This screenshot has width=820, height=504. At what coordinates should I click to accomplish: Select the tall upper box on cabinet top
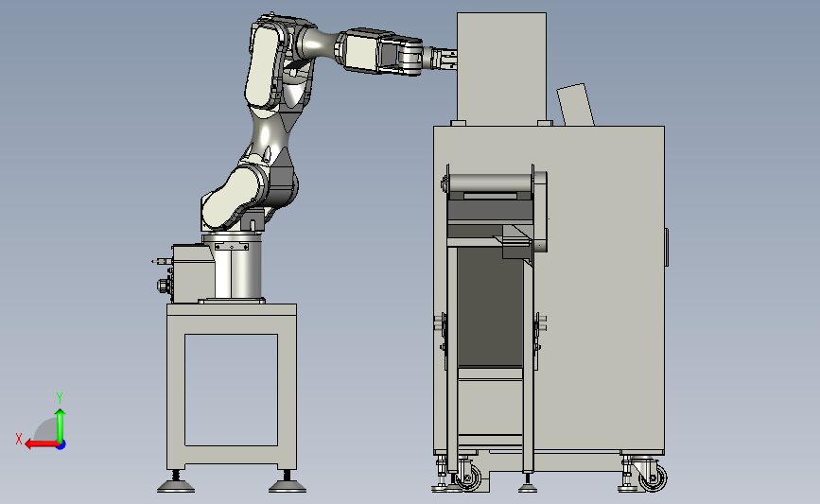click(501, 68)
